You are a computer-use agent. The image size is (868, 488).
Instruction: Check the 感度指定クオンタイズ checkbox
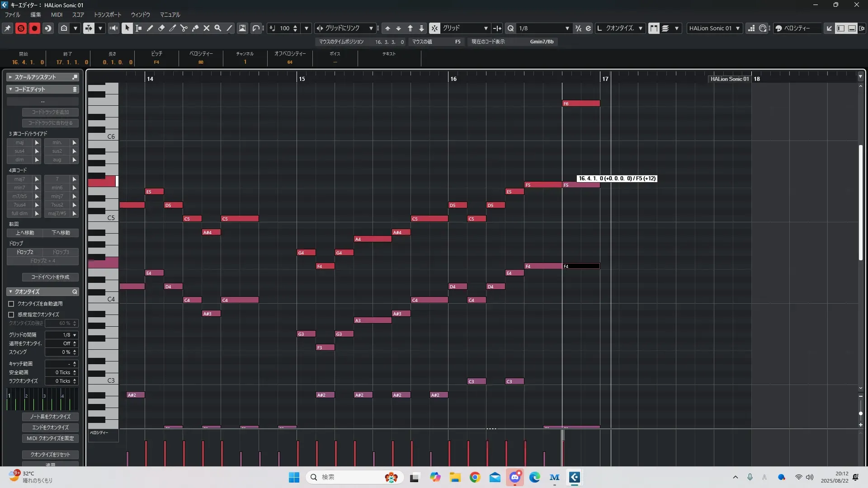click(11, 314)
